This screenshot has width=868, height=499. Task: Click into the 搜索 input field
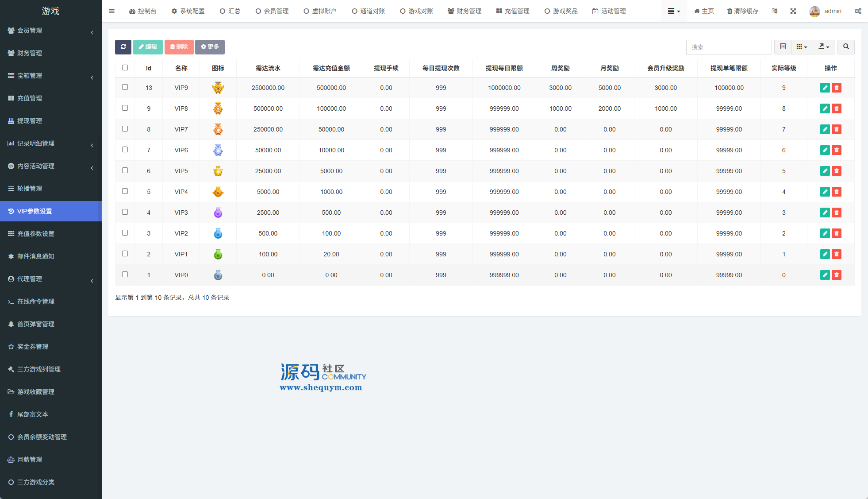click(x=729, y=47)
